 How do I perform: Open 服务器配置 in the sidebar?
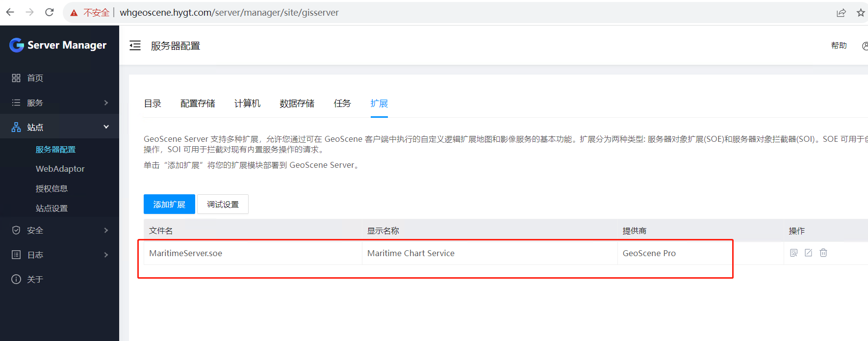(55, 149)
